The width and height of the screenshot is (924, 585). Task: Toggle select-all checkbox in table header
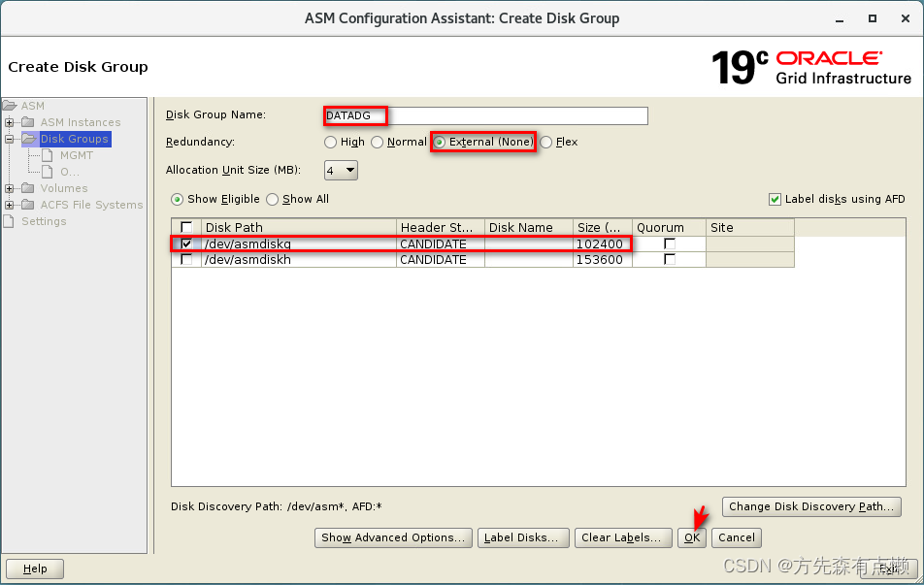click(186, 227)
